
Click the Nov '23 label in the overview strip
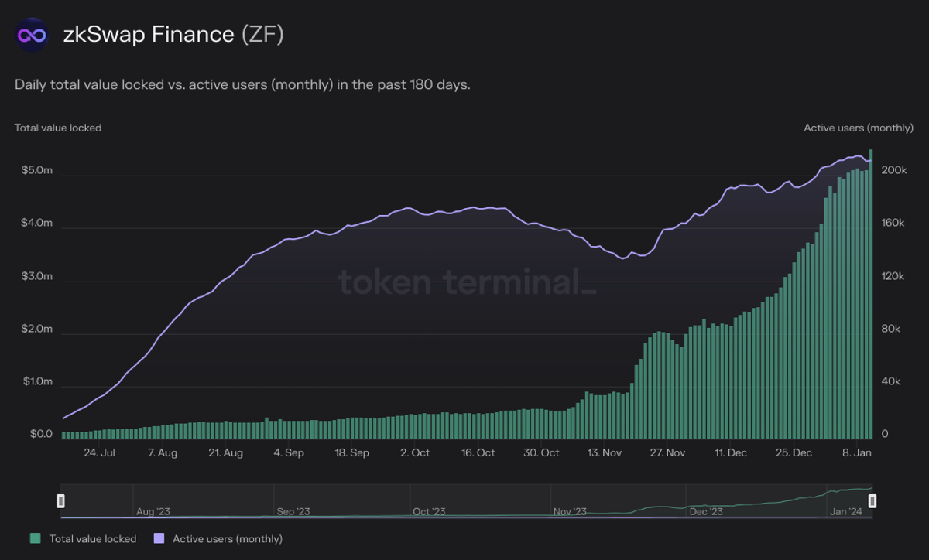coord(571,511)
